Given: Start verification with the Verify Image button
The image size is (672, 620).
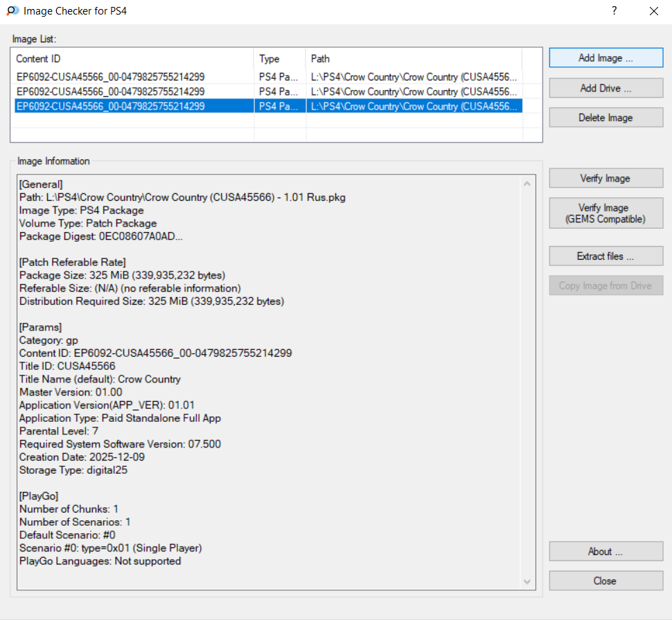Looking at the screenshot, I should pyautogui.click(x=605, y=179).
